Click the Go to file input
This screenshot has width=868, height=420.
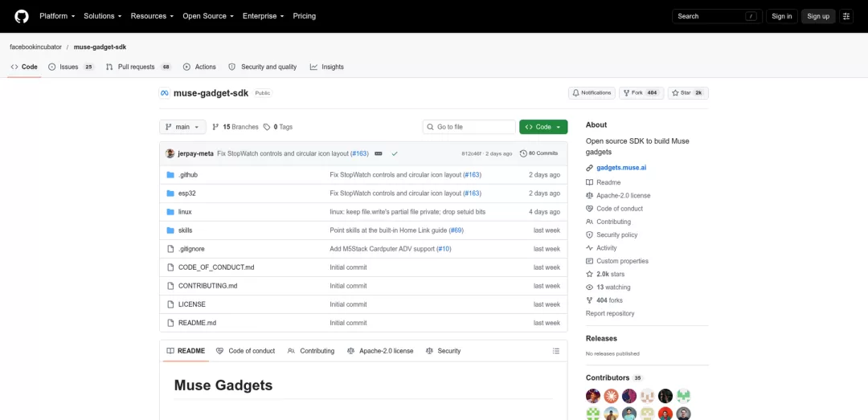tap(469, 127)
